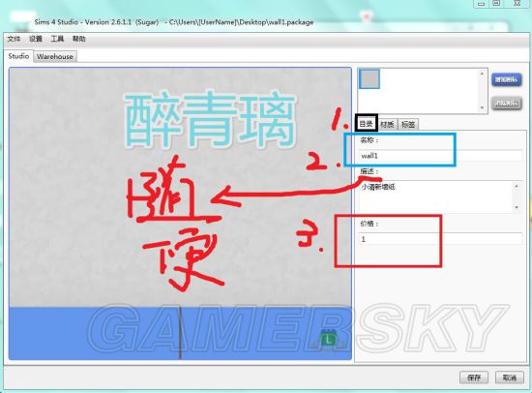The width and height of the screenshot is (532, 393).
Task: Open the 工具 menu
Action: pos(57,39)
